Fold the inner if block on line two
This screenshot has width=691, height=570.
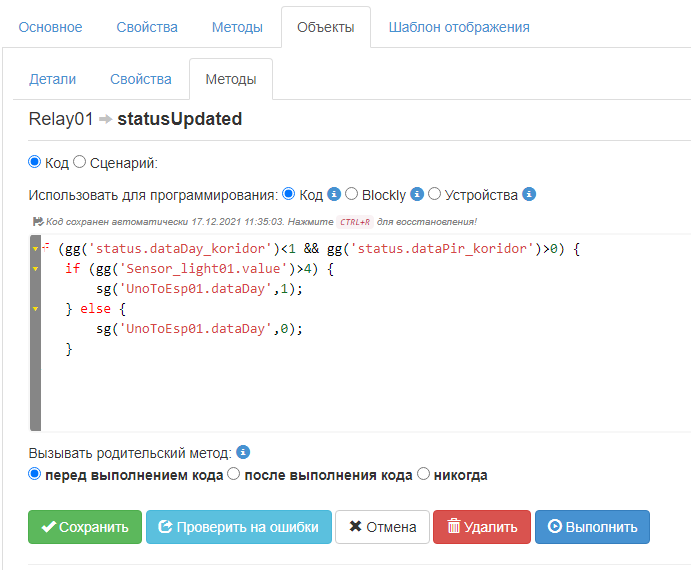click(36, 268)
